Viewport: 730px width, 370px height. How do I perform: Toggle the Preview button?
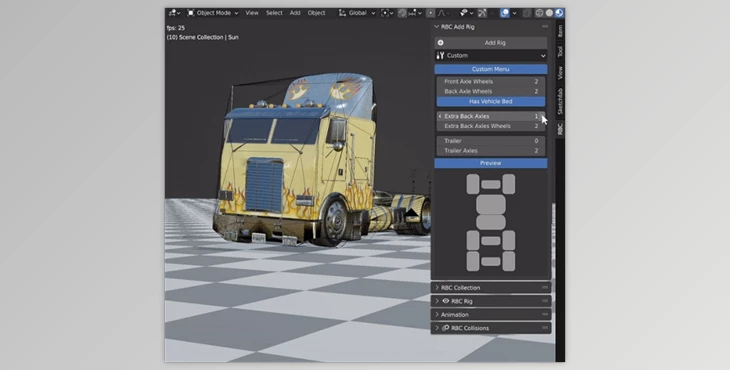[x=491, y=163]
